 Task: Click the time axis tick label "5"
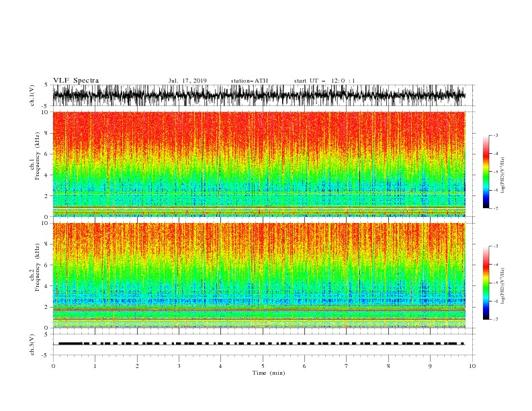(263, 366)
